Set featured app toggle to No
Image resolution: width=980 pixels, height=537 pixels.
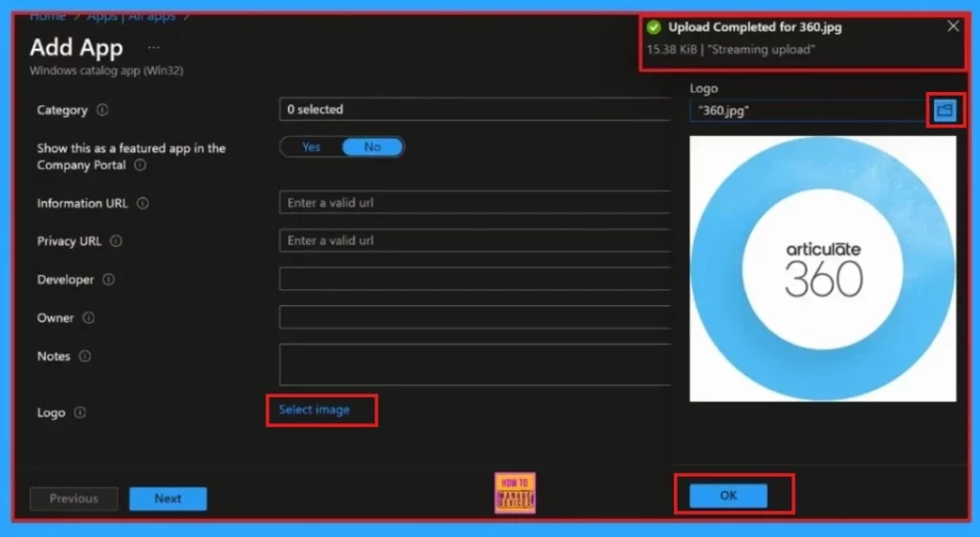coord(372,146)
